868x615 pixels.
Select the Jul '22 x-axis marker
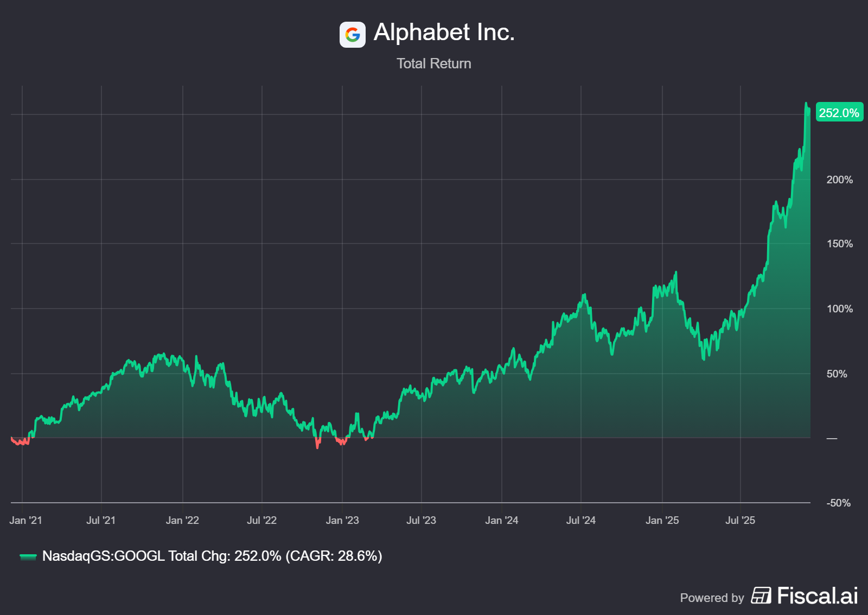click(261, 520)
